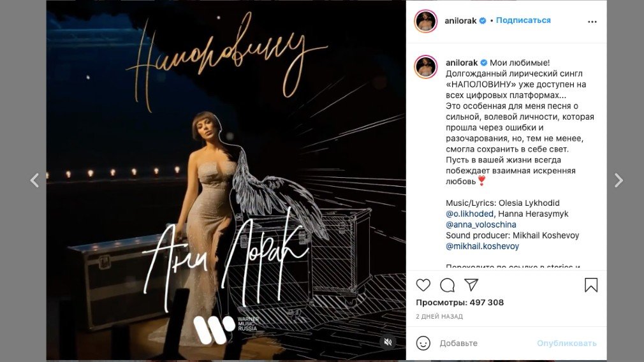Save the post with bookmark icon
The image size is (644, 362).
591,285
